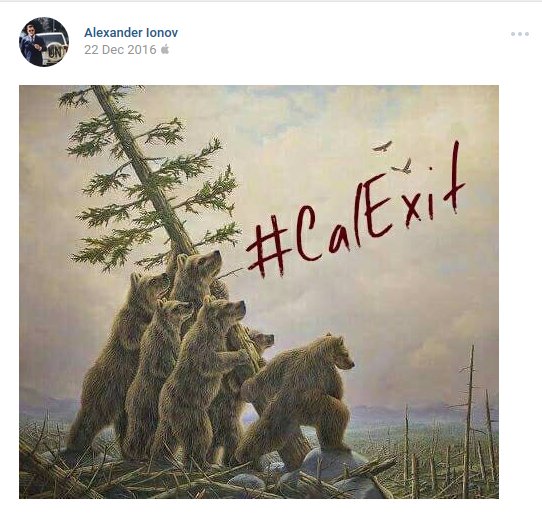Image resolution: width=542 pixels, height=519 pixels.
Task: Click the two flying birds in the image
Action: tap(394, 157)
